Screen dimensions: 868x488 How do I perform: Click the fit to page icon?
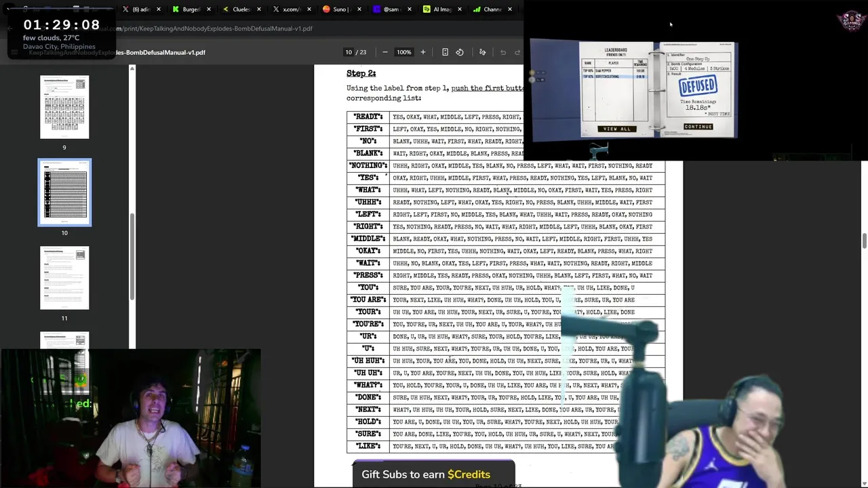[x=445, y=52]
